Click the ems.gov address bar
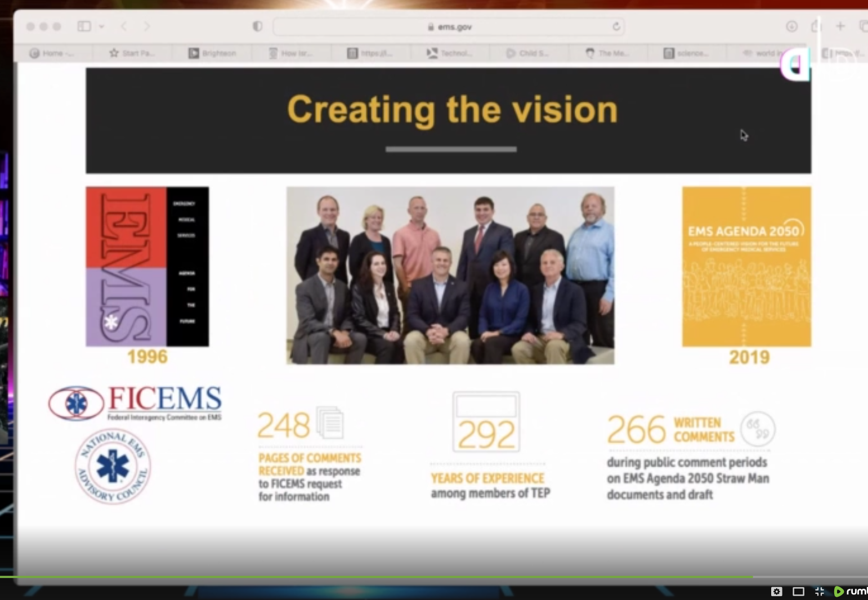Screen dimensions: 868x600 pos(449,26)
